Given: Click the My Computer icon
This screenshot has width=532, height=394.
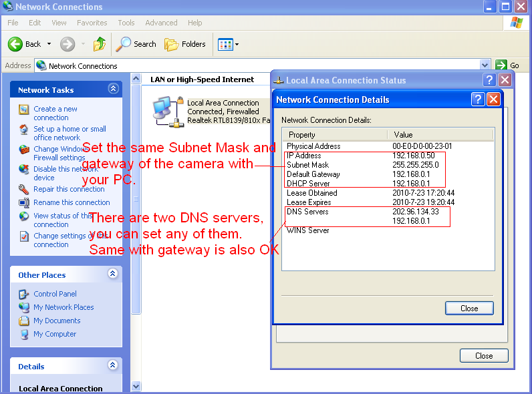Looking at the screenshot, I should pyautogui.click(x=24, y=335).
